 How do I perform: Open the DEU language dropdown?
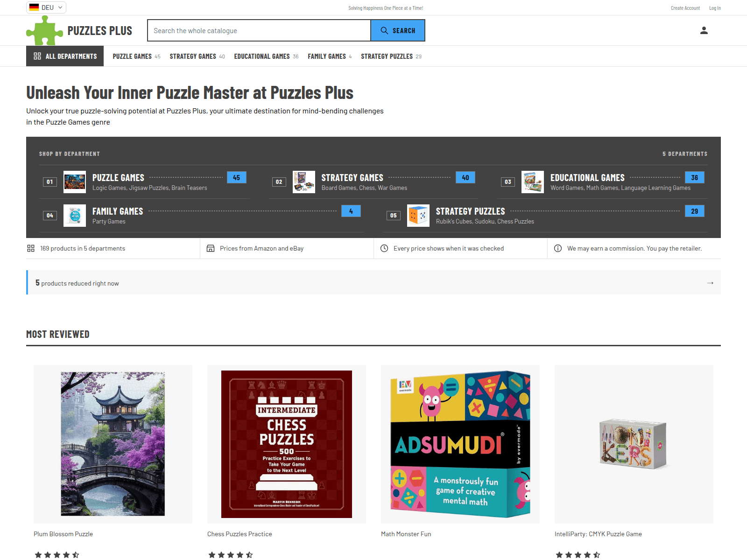coord(46,7)
